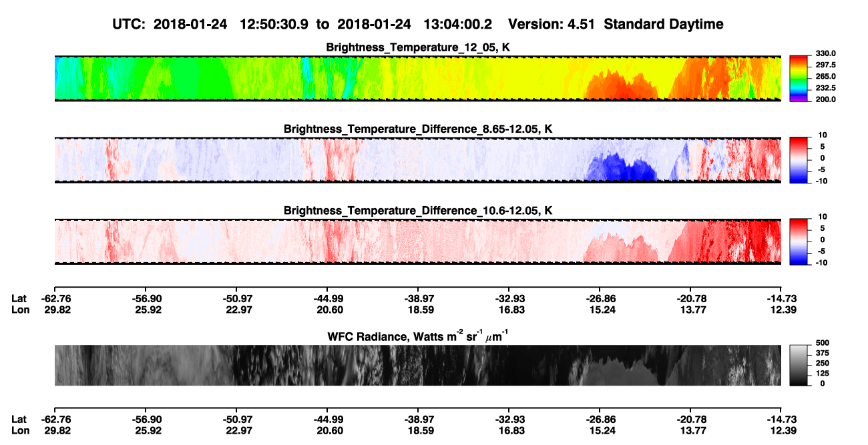Image resolution: width=868 pixels, height=445 pixels.
Task: Click the 10 tick of 8.65-12.05 color bar
Action: click(x=823, y=135)
